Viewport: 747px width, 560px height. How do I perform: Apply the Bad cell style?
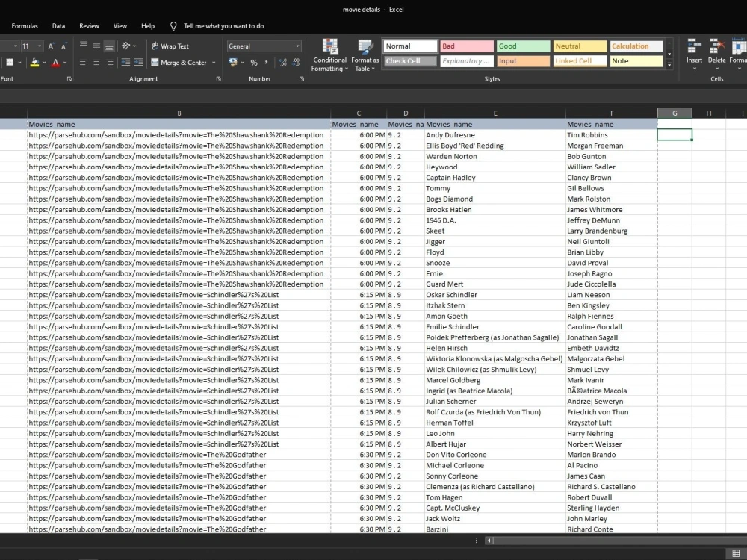(467, 46)
